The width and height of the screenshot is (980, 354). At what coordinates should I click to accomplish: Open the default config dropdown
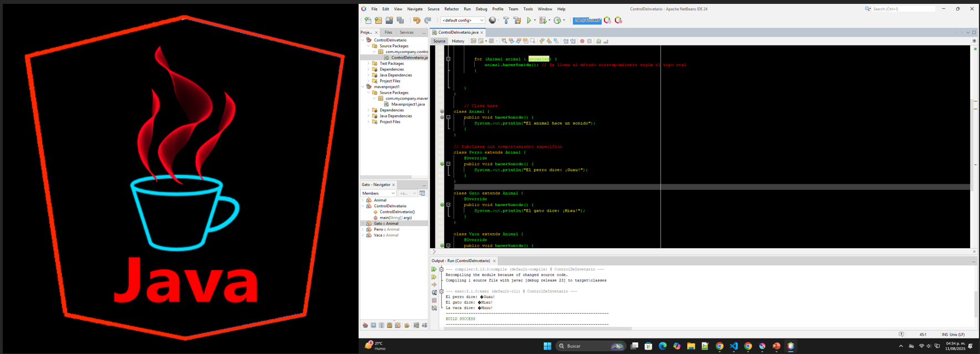coord(462,20)
